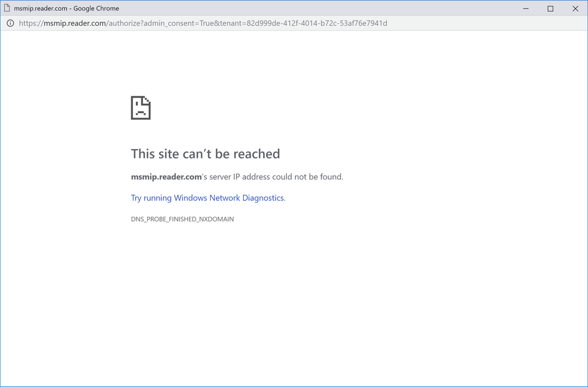Click the 'This site can't be reached' heading
The height and width of the screenshot is (387, 588).
click(205, 154)
